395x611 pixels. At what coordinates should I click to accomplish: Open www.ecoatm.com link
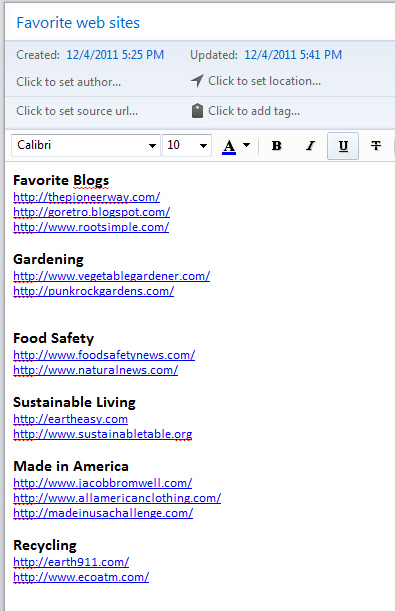[x=81, y=577]
